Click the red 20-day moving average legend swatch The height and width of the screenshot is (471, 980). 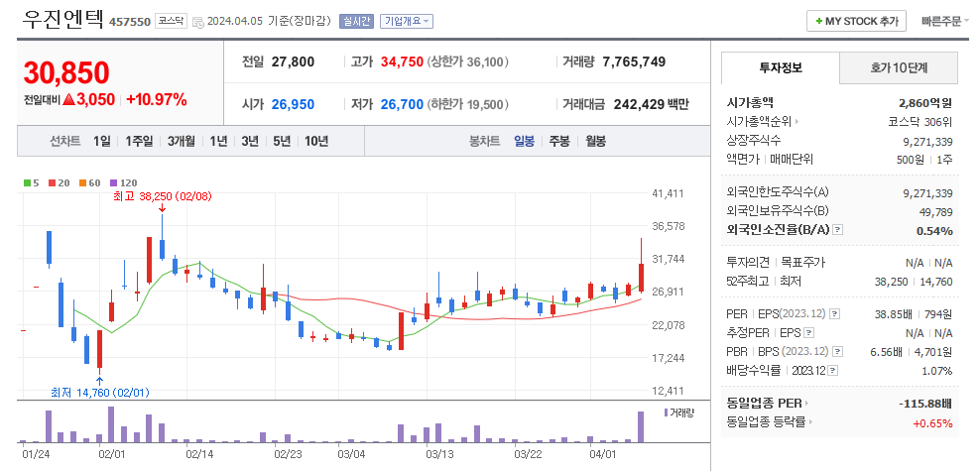[x=52, y=183]
